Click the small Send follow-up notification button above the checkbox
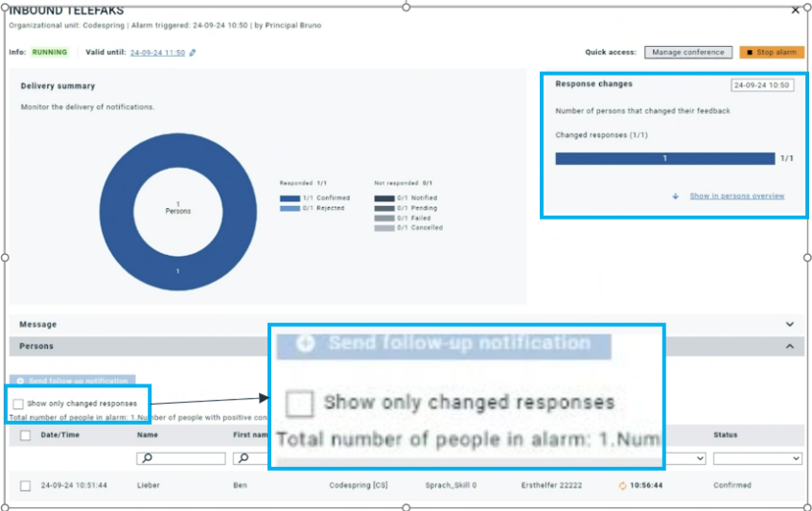The image size is (812, 511). pos(73,381)
